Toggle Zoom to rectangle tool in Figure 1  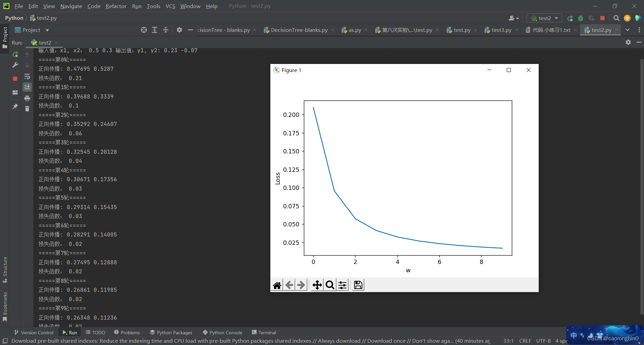click(x=330, y=285)
